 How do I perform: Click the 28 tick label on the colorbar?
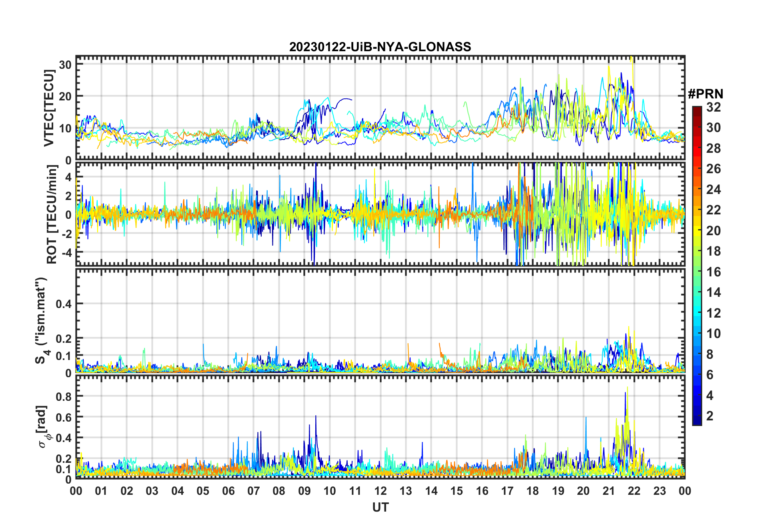tap(714, 148)
